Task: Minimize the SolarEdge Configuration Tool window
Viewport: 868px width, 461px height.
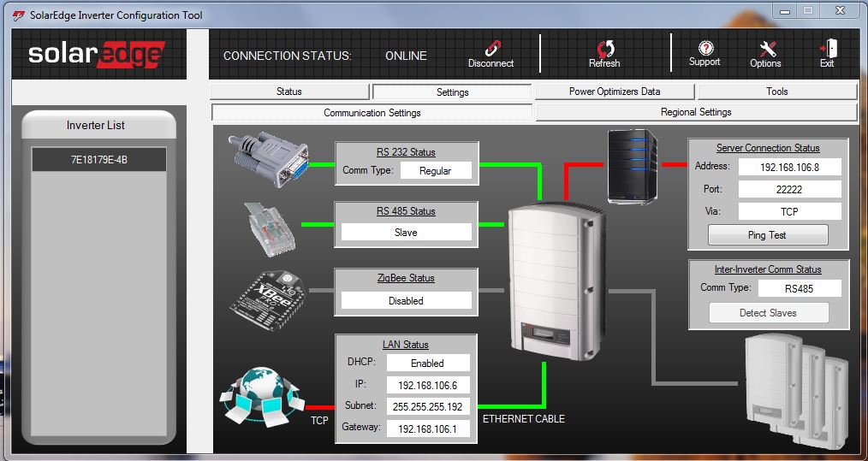Action: tap(785, 10)
